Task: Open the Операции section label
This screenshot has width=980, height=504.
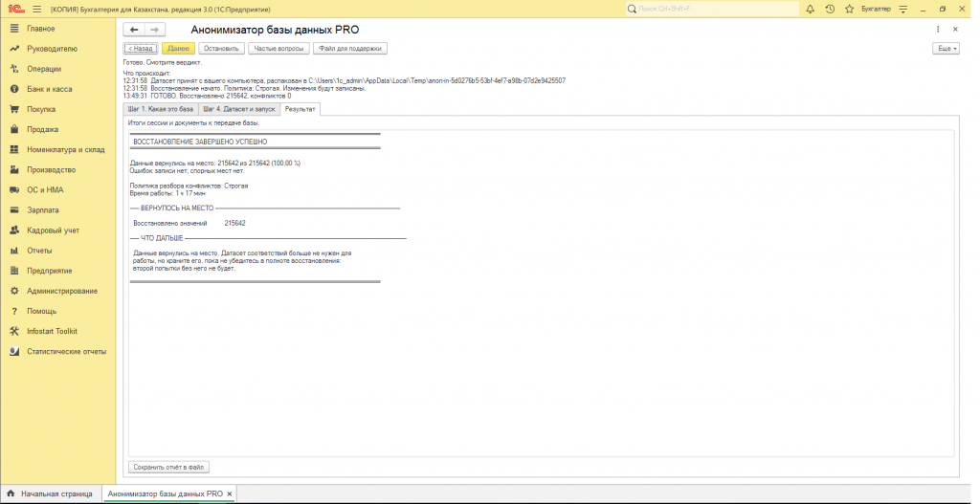Action: 44,69
